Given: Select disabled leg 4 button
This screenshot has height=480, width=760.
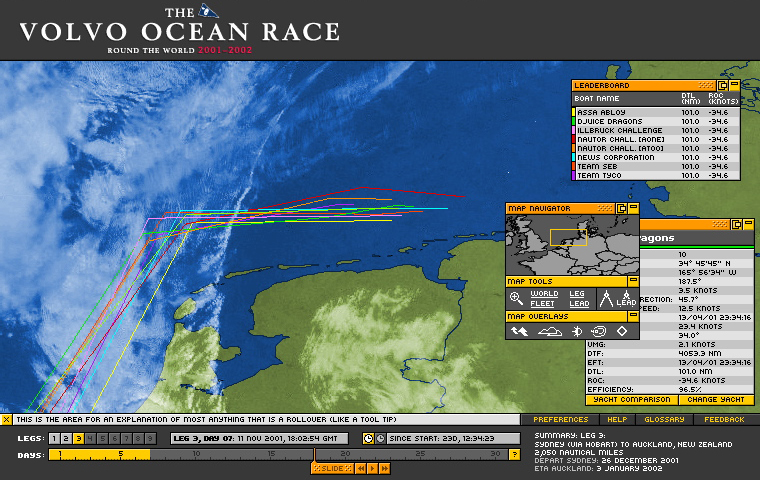Looking at the screenshot, I should coord(90,439).
